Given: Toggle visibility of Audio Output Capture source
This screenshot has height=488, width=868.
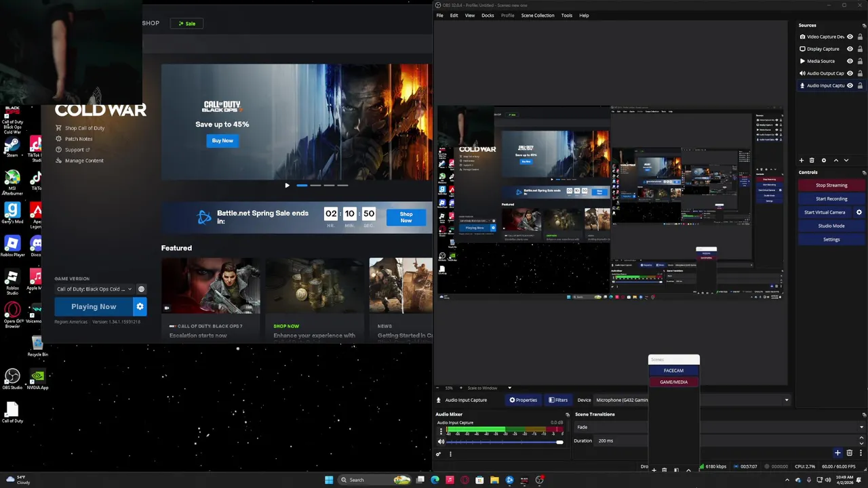Looking at the screenshot, I should (850, 73).
